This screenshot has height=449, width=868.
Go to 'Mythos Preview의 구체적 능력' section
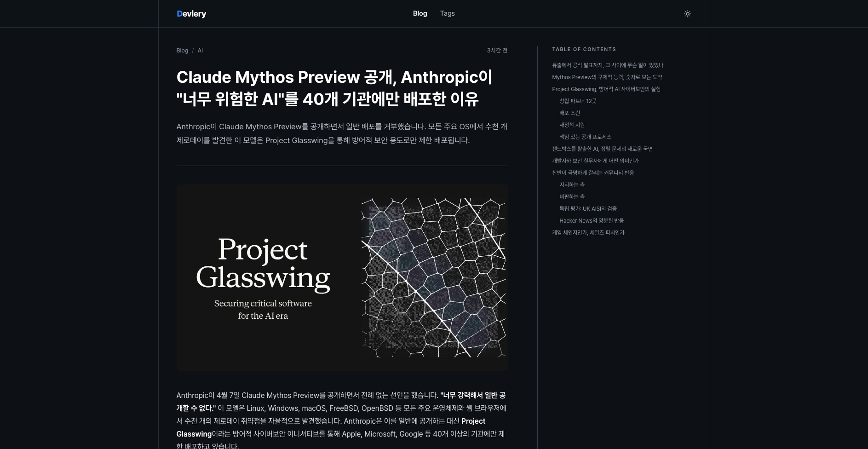click(607, 77)
